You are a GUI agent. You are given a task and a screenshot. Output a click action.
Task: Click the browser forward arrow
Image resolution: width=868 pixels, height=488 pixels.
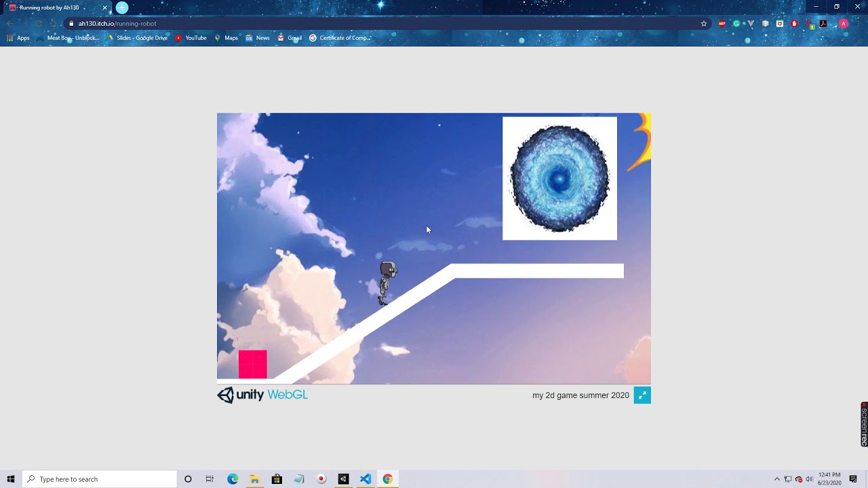coord(24,23)
